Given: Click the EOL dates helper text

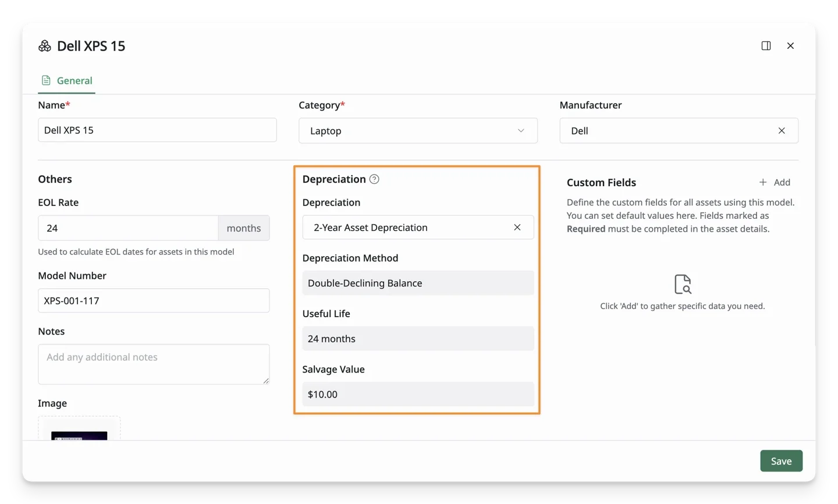Looking at the screenshot, I should coord(136,251).
